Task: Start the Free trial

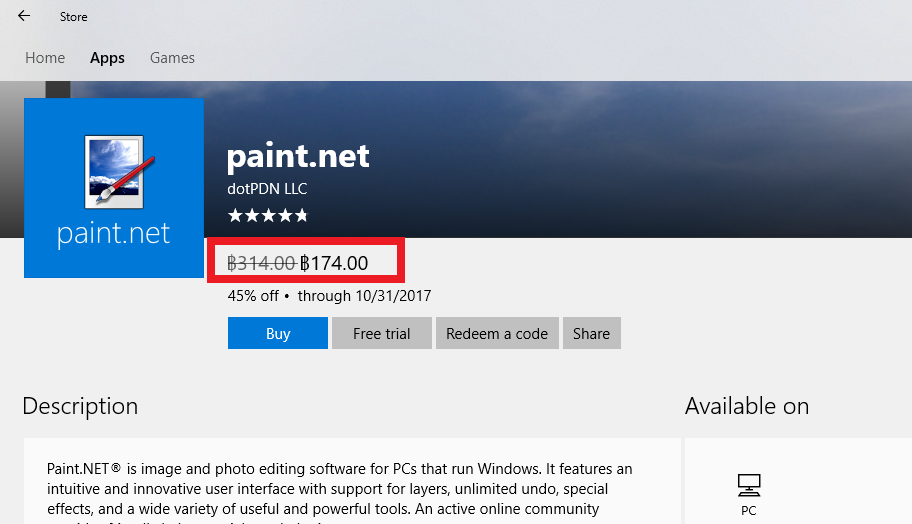Action: [x=382, y=333]
